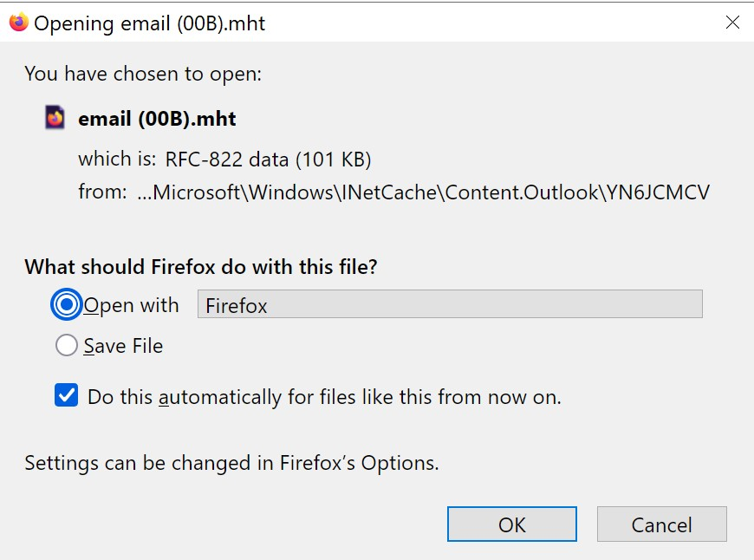The width and height of the screenshot is (754, 560).
Task: Dismiss the dialog using Cancel
Action: pos(661,524)
